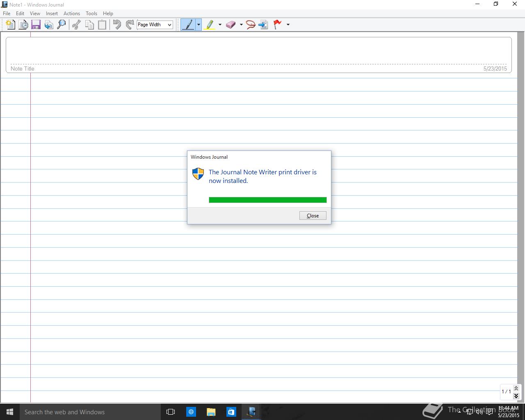Open the recent notes toolbar icon
The width and height of the screenshot is (525, 420).
click(x=23, y=25)
